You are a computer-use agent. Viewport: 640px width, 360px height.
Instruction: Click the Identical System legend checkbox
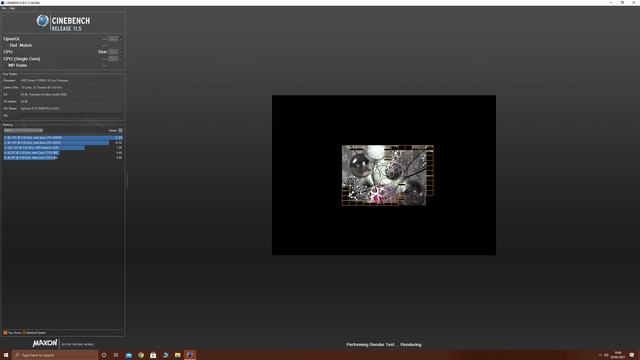point(24,333)
